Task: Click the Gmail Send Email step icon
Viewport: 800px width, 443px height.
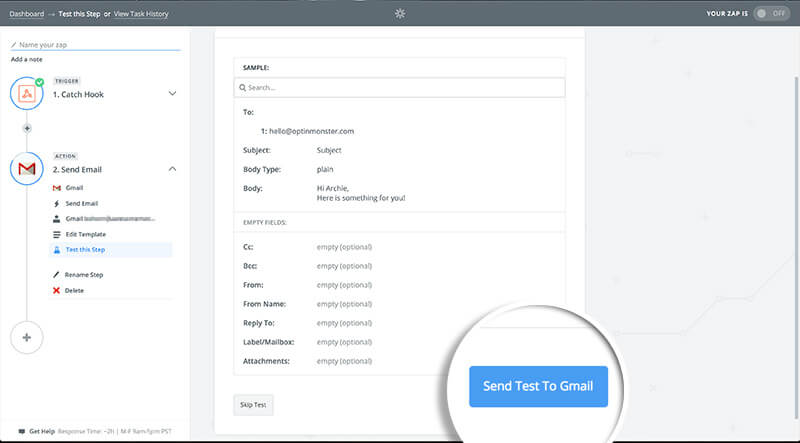Action: click(27, 168)
